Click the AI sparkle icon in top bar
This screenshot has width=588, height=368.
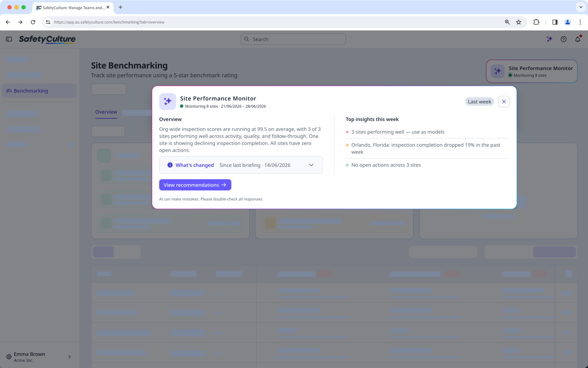[x=549, y=39]
